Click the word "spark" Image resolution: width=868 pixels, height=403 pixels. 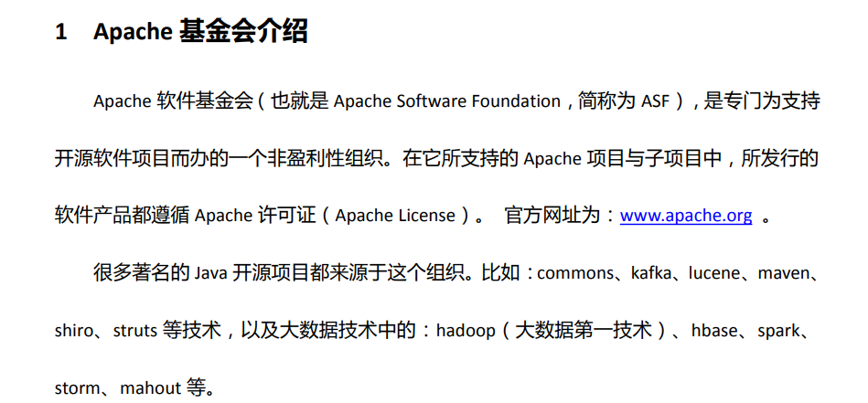pyautogui.click(x=778, y=331)
